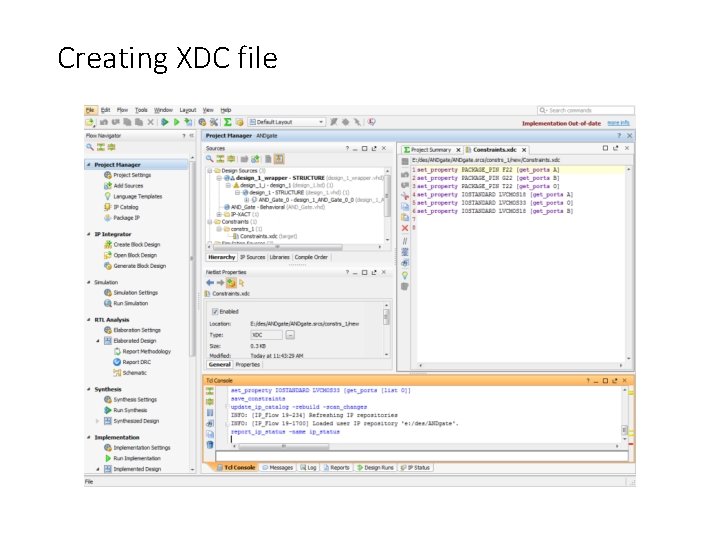
Task: Start Run Synthesis
Action: pyautogui.click(x=130, y=410)
